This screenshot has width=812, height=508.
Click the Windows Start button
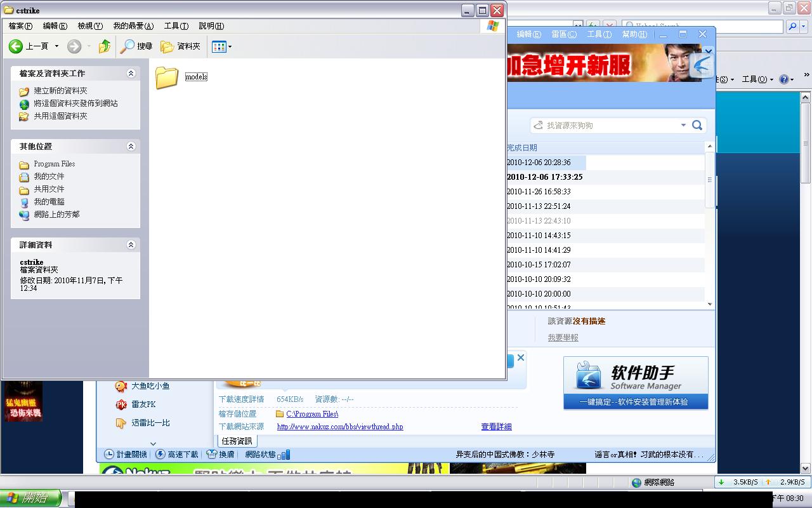[30, 498]
